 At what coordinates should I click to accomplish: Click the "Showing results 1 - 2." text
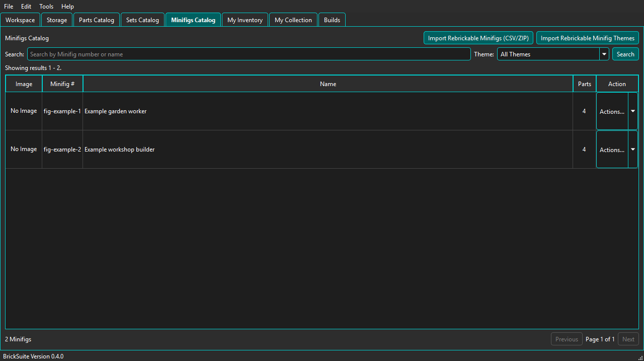click(x=33, y=68)
